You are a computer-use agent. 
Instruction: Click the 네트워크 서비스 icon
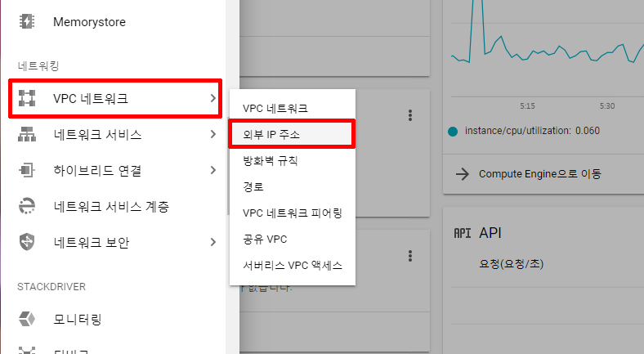(x=27, y=134)
